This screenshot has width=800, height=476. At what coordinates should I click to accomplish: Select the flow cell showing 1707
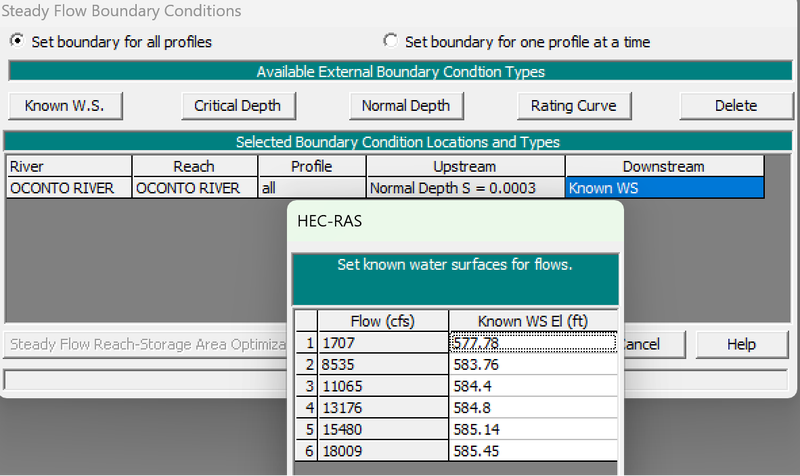[x=383, y=343]
